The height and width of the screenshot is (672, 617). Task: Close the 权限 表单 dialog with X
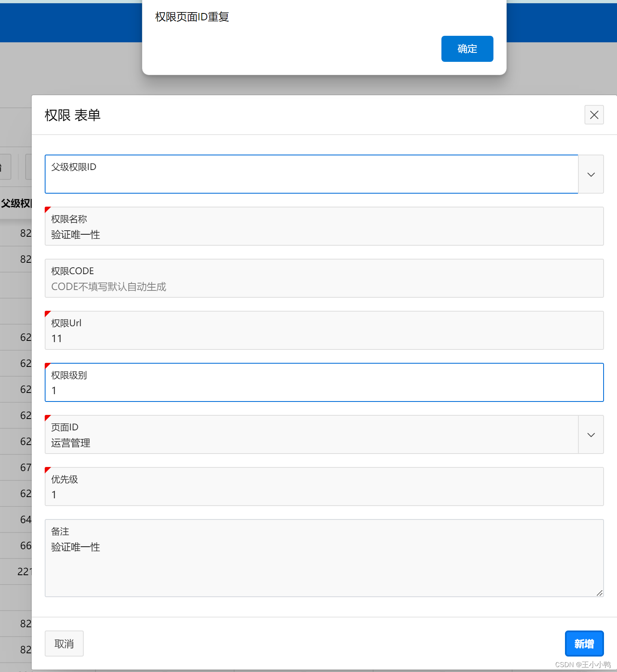[x=594, y=115]
